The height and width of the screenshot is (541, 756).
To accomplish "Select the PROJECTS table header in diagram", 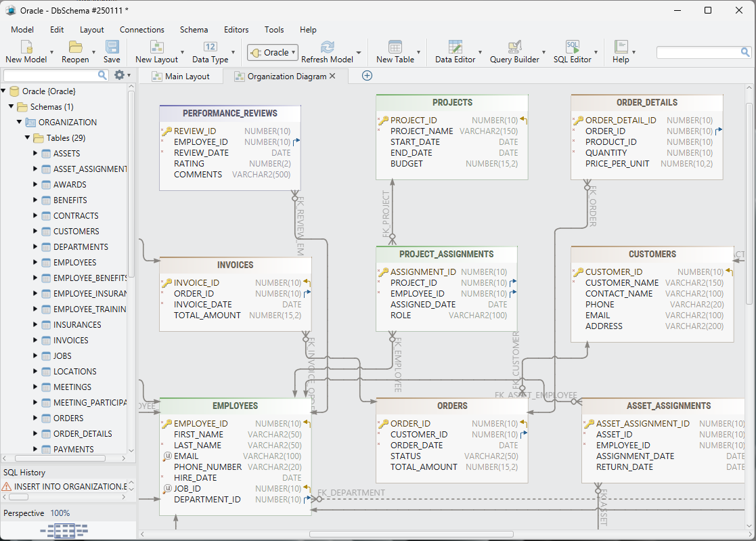I will (451, 102).
